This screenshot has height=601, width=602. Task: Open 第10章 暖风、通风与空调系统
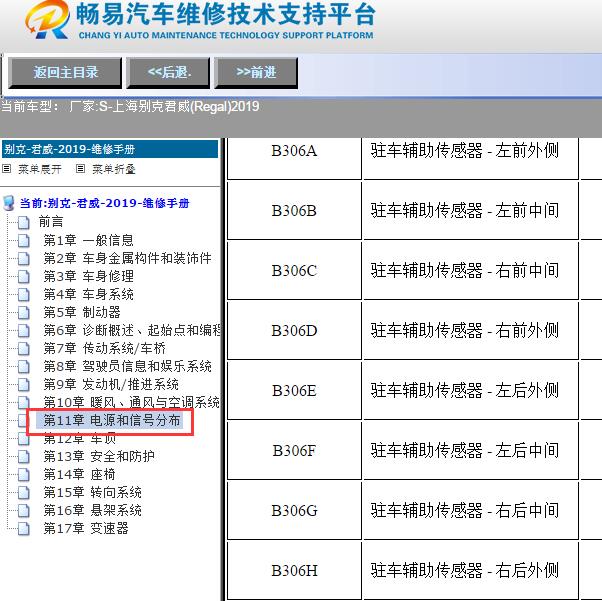pos(131,402)
